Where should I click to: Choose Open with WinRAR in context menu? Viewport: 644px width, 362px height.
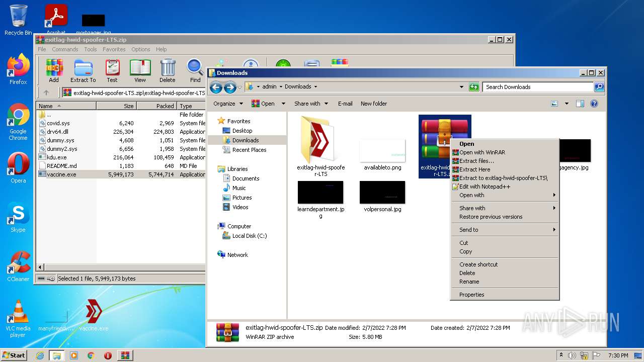pyautogui.click(x=505, y=152)
